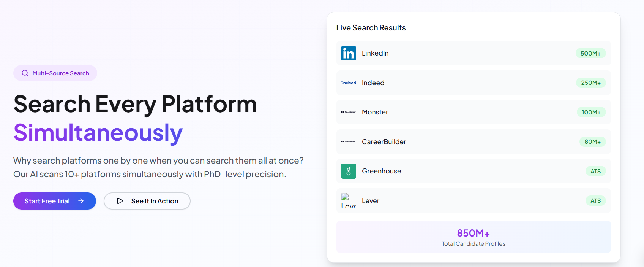Click the Multi-Source Search badge
The width and height of the screenshot is (644, 267).
(55, 73)
